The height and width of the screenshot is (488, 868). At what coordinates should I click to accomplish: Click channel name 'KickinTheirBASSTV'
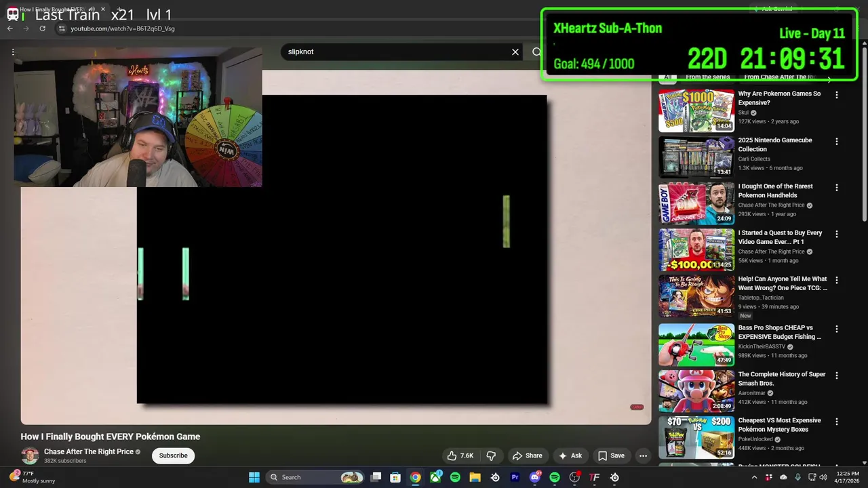[x=762, y=346]
